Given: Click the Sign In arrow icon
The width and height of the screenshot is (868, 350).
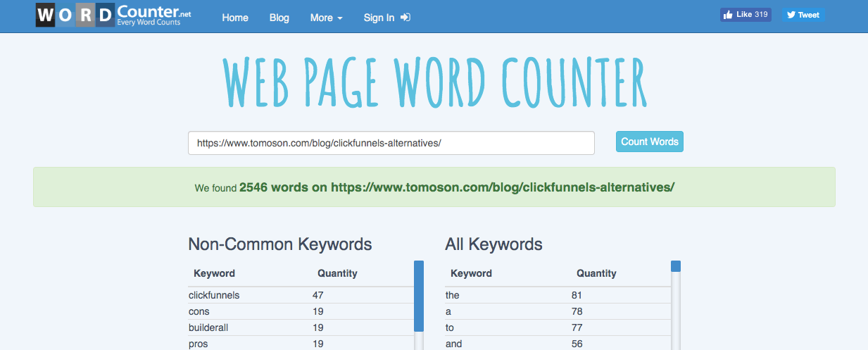Looking at the screenshot, I should pos(405,18).
